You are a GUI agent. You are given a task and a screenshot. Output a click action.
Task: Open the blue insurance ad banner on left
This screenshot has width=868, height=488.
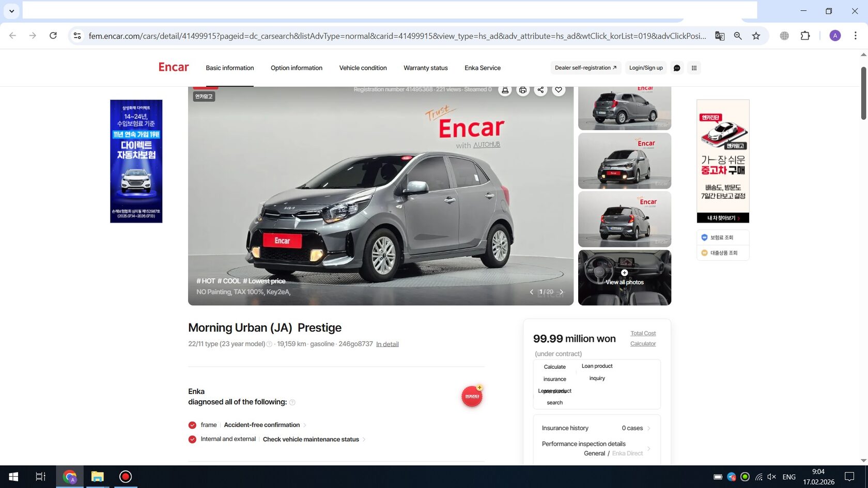pos(136,161)
